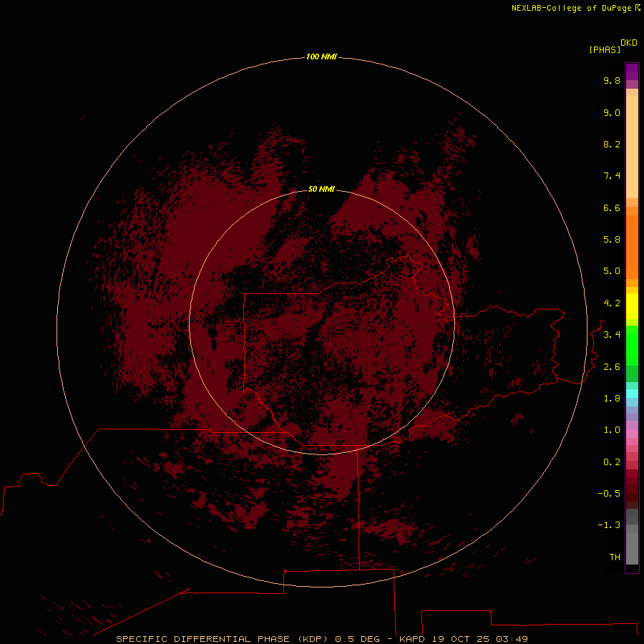Image resolution: width=644 pixels, height=644 pixels.
Task: Click the cyan segment of the color scale
Action: 632,394
